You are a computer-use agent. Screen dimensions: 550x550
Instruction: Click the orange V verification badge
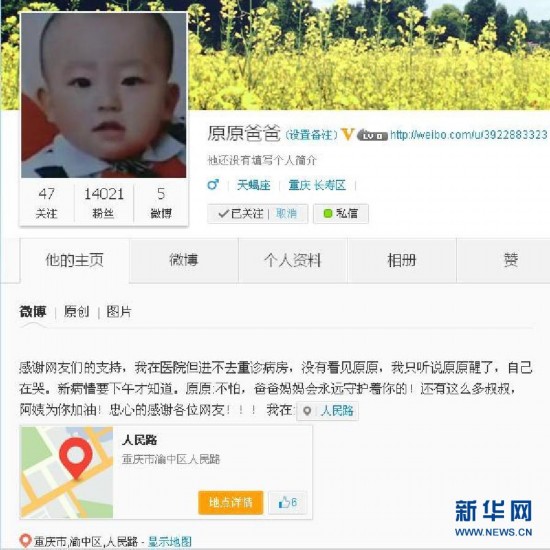[x=348, y=135]
